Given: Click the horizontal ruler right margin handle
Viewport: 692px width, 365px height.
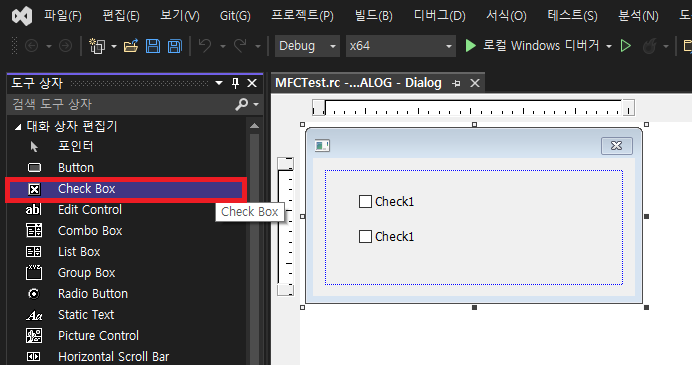Looking at the screenshot, I should [x=629, y=108].
